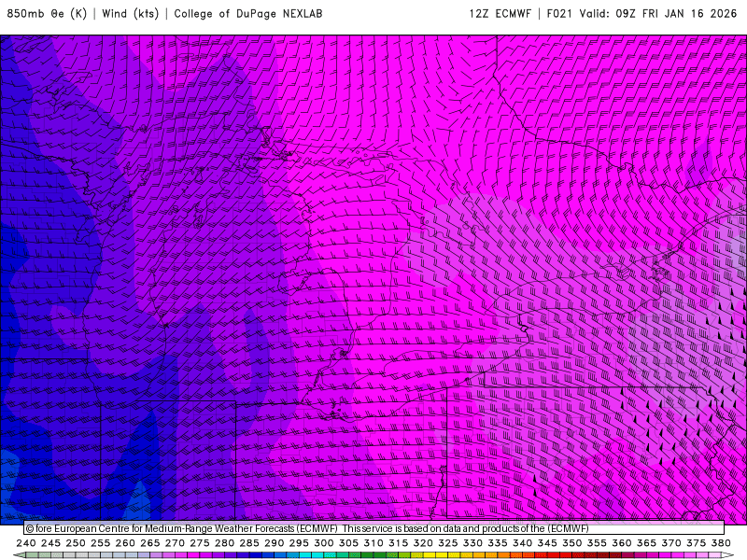This screenshot has height=560, width=747.
Task: Click the 290 legend value
Action: (x=274, y=543)
